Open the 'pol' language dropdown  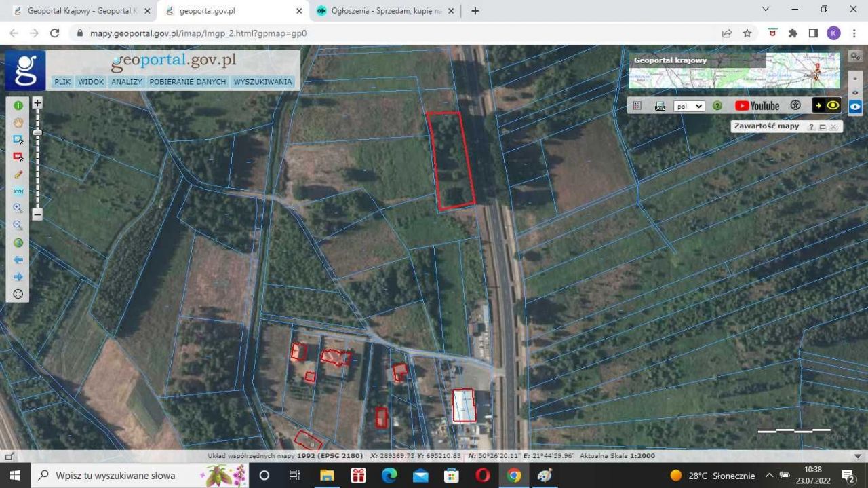[x=689, y=106]
